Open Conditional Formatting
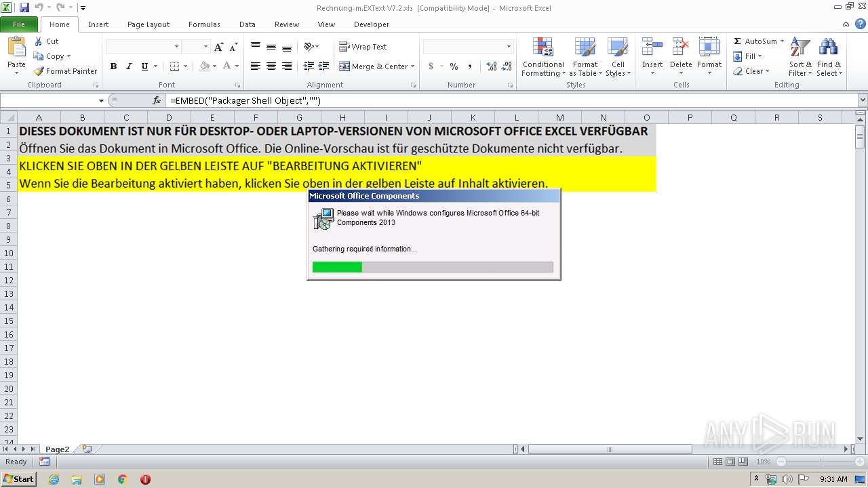Screen dimensions: 868x488 (x=542, y=58)
